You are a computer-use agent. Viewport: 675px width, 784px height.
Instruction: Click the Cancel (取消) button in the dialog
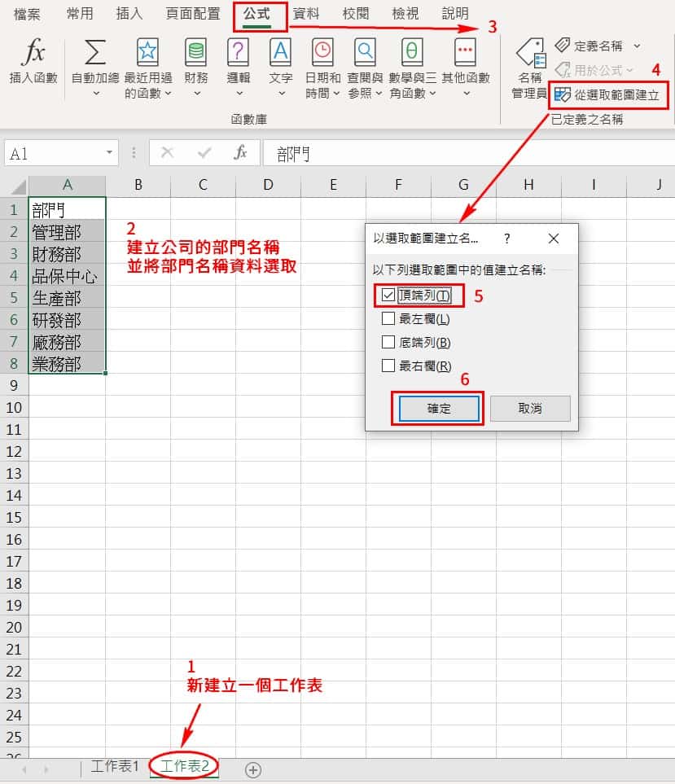530,408
